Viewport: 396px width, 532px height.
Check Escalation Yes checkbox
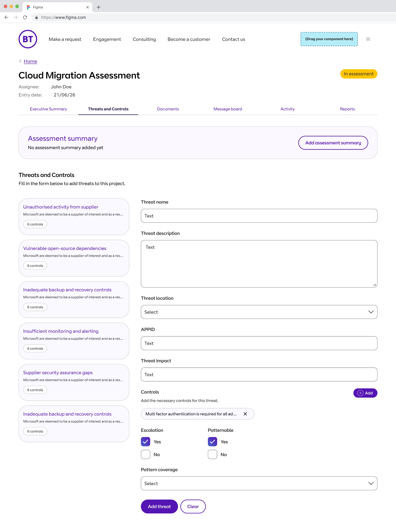click(146, 441)
